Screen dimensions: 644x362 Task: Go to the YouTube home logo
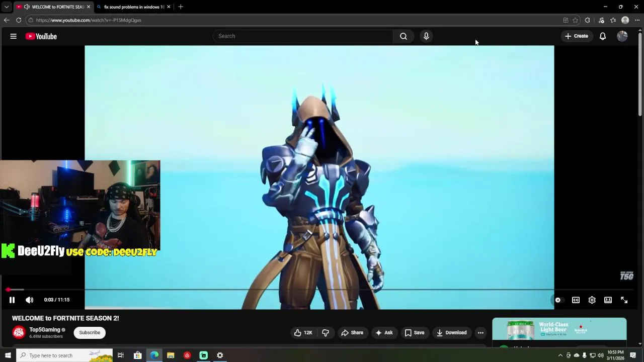41,36
